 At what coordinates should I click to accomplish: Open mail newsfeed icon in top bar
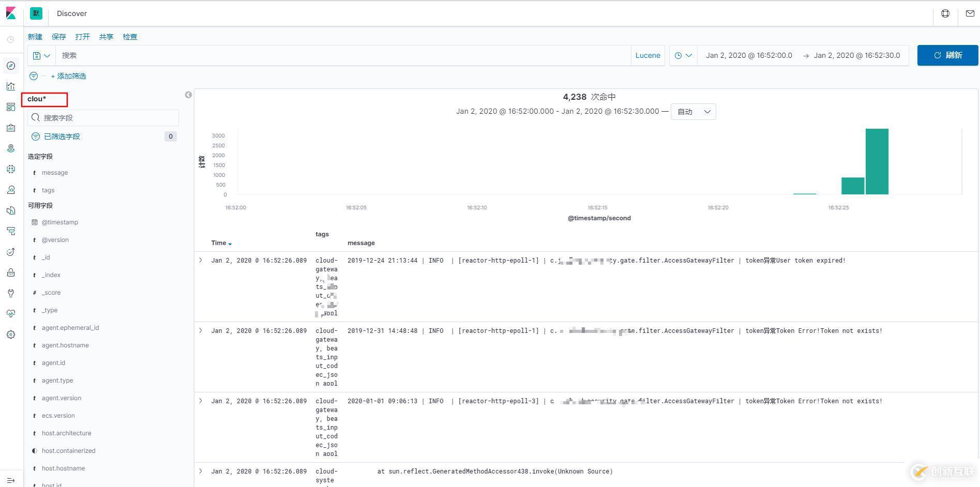point(970,13)
